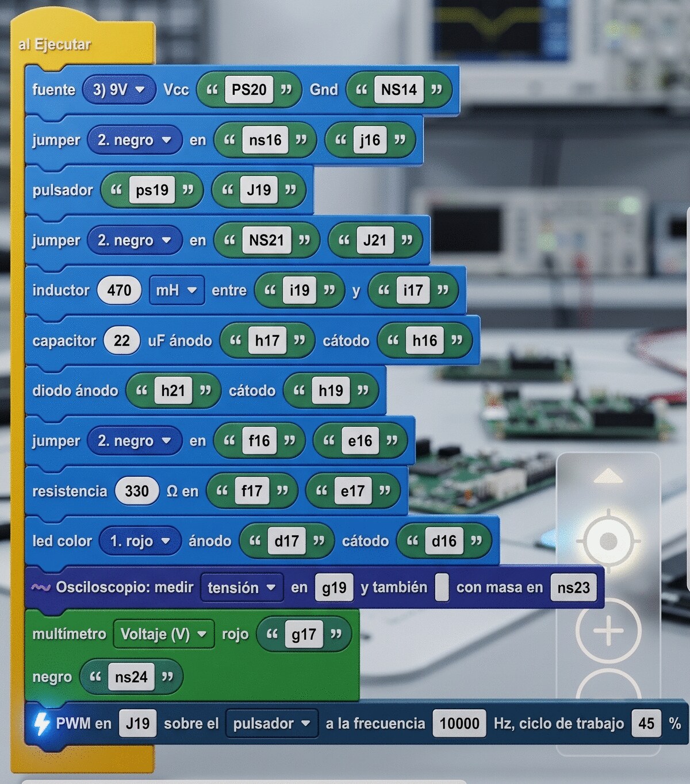Edit the inductor i19 pin field

tap(299, 290)
